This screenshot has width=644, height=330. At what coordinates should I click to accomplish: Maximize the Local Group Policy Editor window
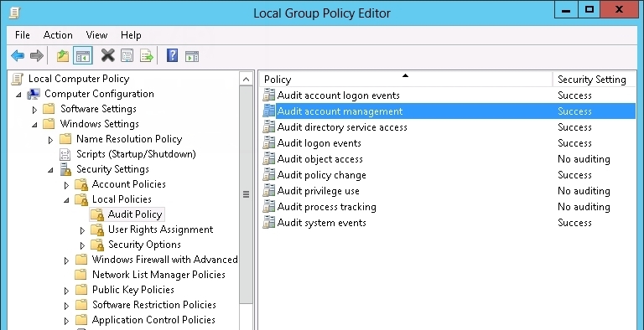tap(589, 10)
